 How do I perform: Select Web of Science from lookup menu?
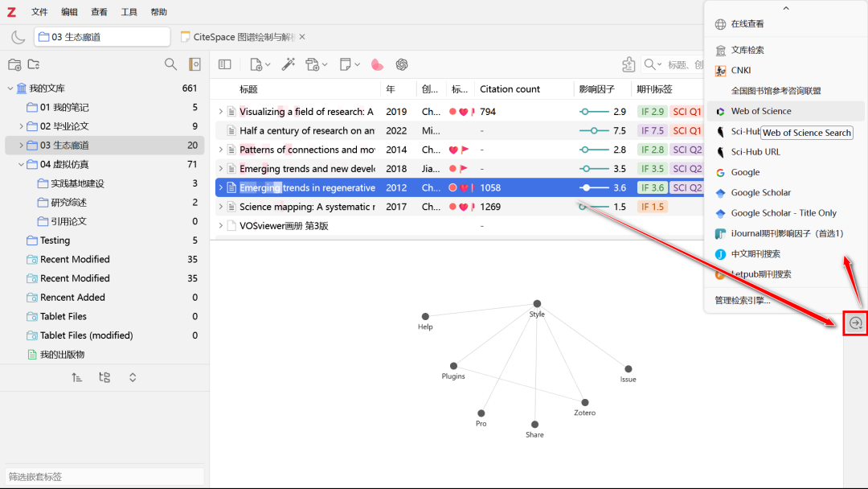[760, 111]
